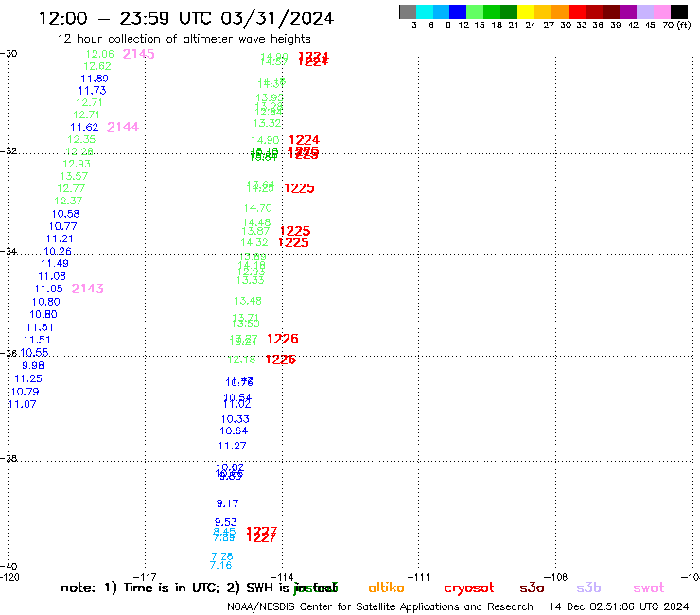Click the wave height value 11.89
The width and height of the screenshot is (700, 615).
point(95,79)
